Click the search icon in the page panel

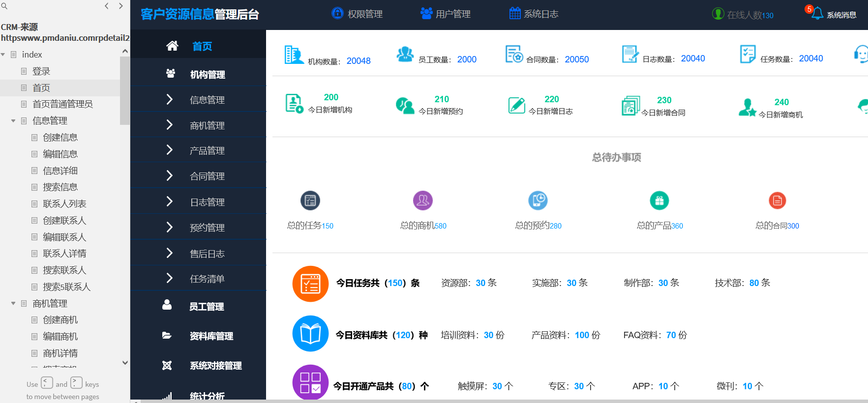pyautogui.click(x=4, y=6)
